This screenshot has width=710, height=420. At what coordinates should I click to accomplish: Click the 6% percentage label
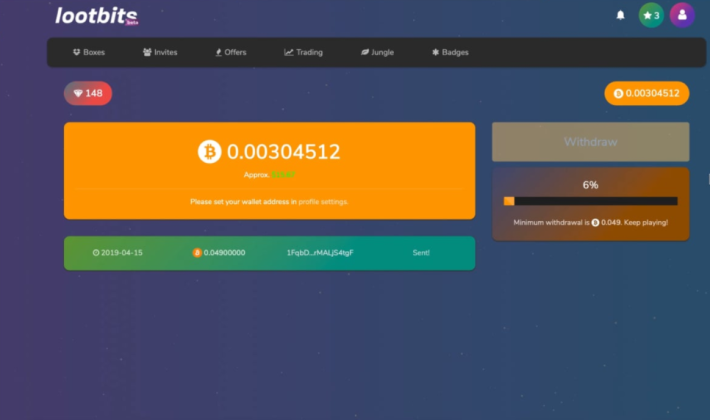[590, 185]
